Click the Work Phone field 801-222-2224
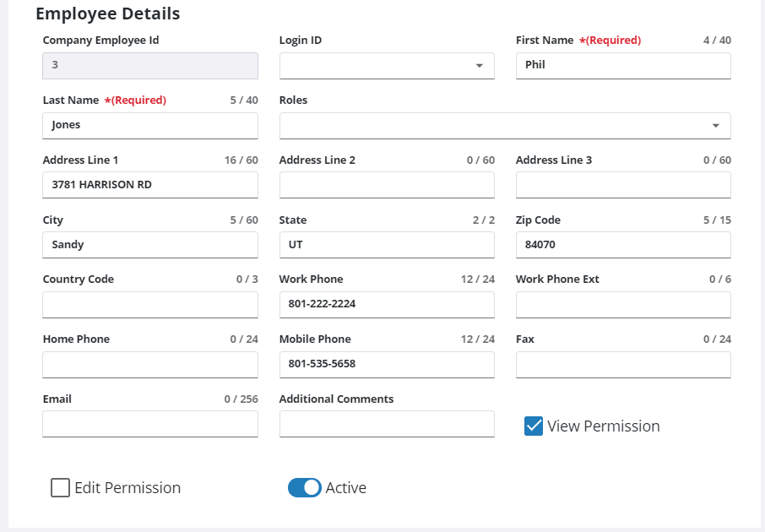This screenshot has width=765, height=532. [x=387, y=305]
